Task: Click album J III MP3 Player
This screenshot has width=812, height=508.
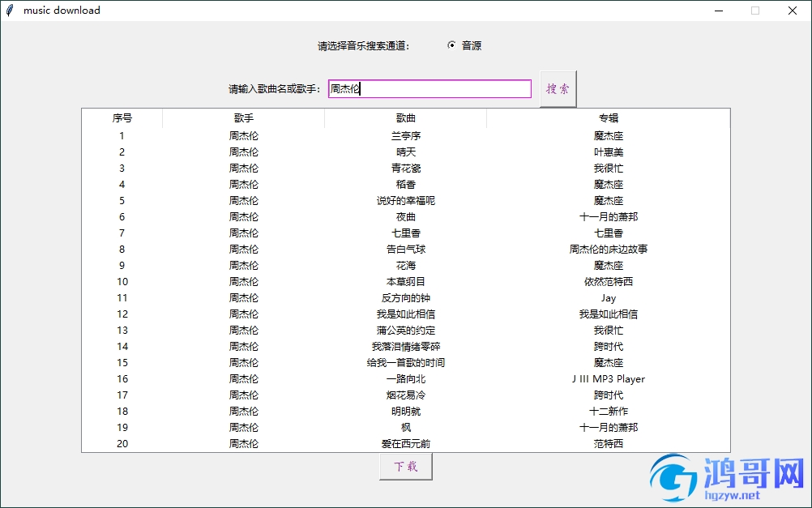Action: (x=609, y=379)
